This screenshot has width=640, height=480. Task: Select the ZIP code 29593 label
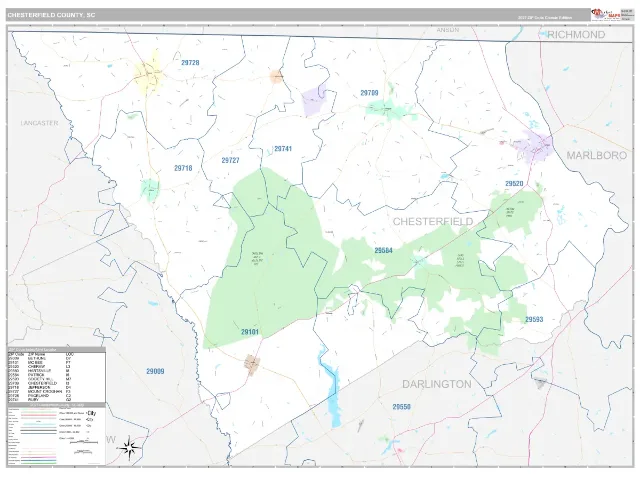(534, 320)
